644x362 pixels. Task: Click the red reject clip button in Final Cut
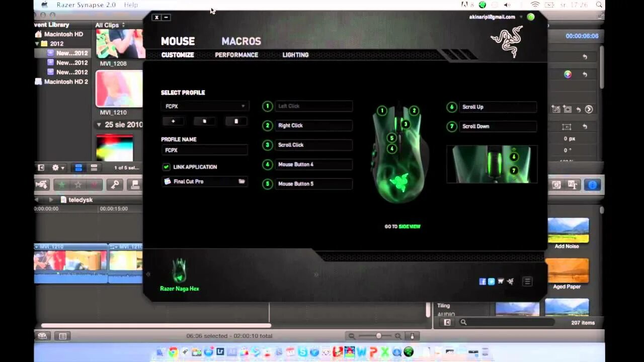point(94,185)
